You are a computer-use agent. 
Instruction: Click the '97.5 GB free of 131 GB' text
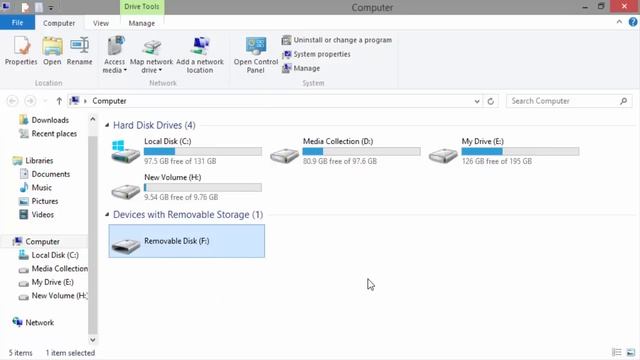(x=180, y=161)
